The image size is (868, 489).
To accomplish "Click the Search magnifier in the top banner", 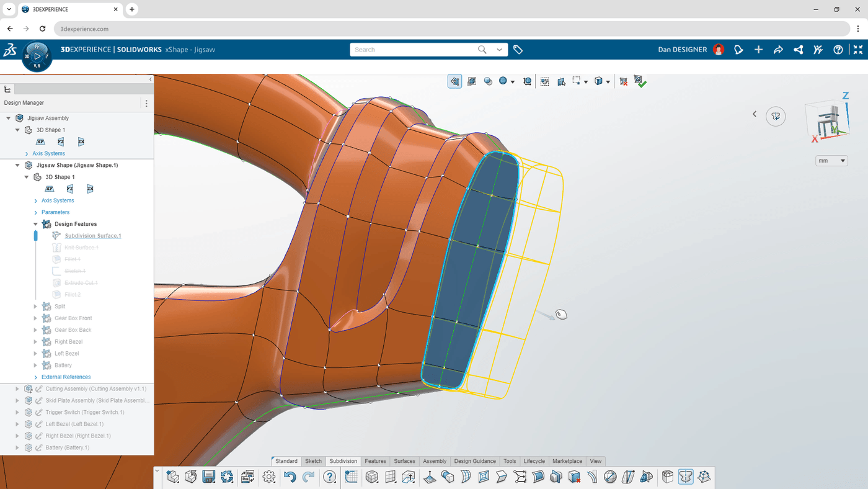I will coord(481,49).
